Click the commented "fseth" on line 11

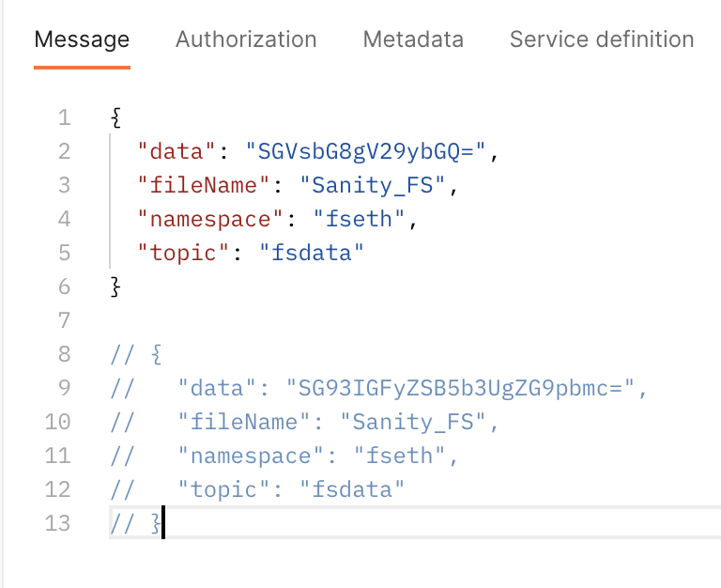(400, 456)
